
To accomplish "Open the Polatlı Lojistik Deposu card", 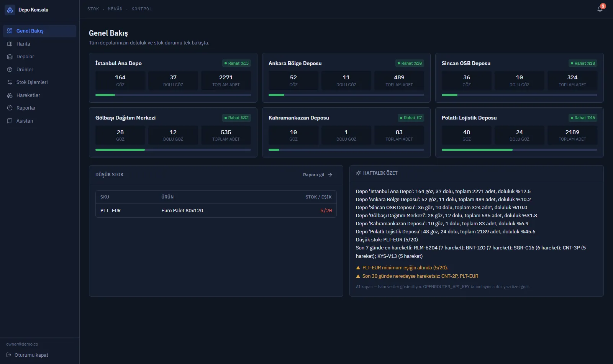I will (x=520, y=132).
